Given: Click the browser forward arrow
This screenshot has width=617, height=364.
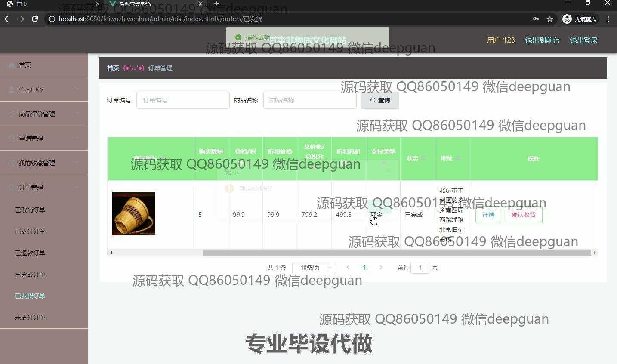Looking at the screenshot, I should 21,19.
